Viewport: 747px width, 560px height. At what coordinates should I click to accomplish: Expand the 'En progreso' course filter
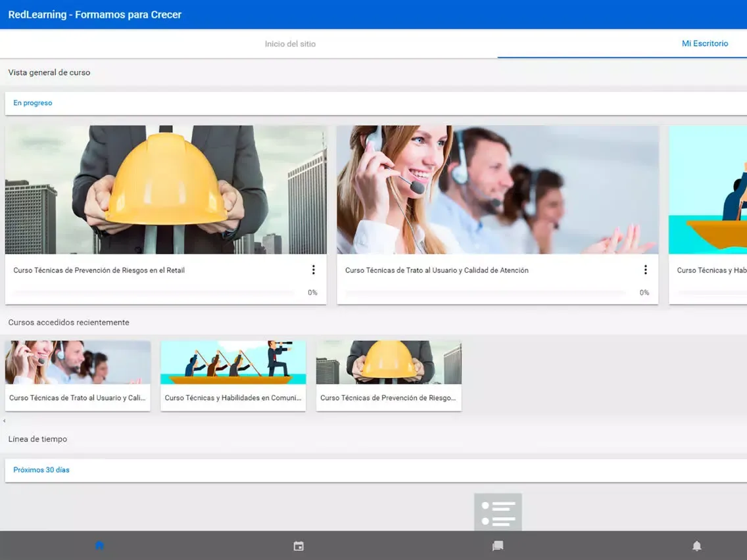coord(33,103)
